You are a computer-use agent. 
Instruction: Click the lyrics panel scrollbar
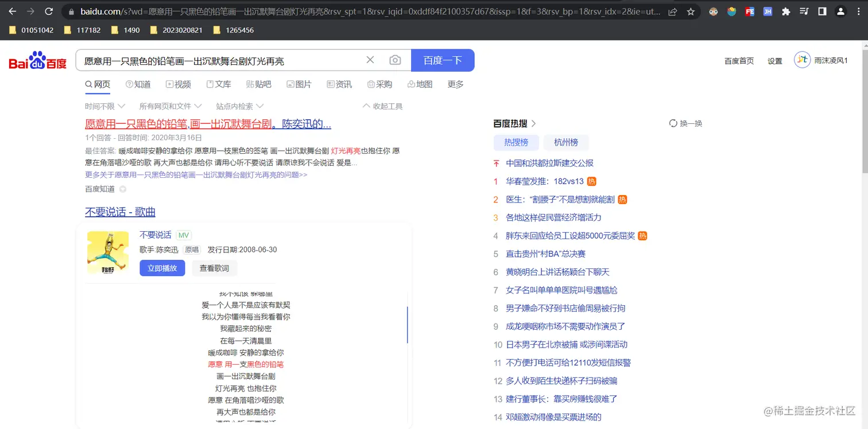[x=407, y=325]
